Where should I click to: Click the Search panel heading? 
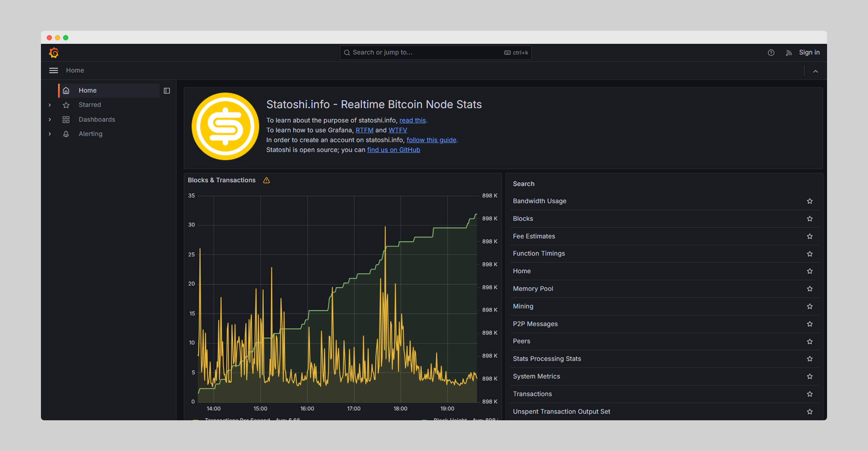[x=524, y=184]
